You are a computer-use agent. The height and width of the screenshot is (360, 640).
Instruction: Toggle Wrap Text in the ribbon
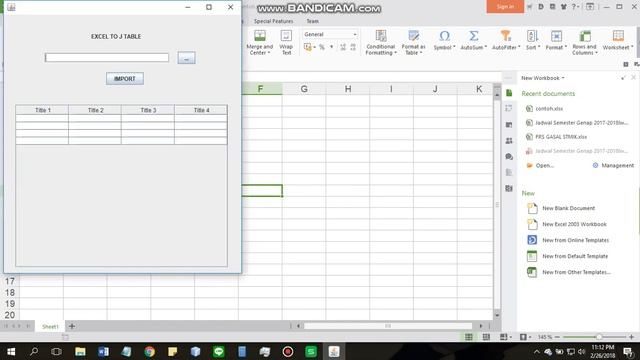(x=286, y=42)
